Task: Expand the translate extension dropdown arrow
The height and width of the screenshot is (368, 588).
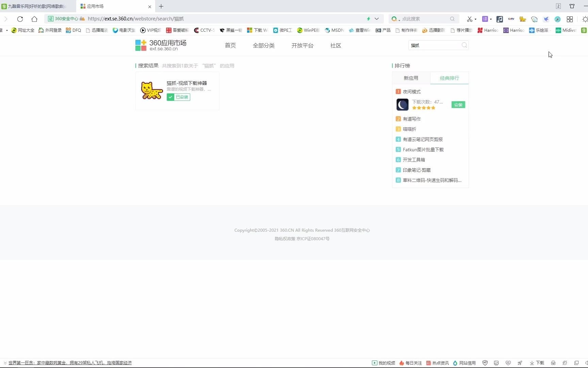Action: coord(491,19)
